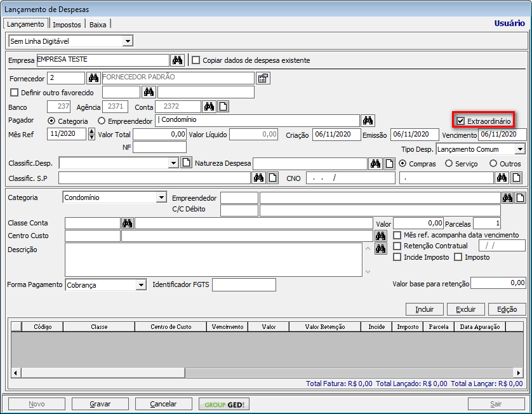The width and height of the screenshot is (532, 414).
Task: Tick Incide Imposto checkbox
Action: point(397,257)
